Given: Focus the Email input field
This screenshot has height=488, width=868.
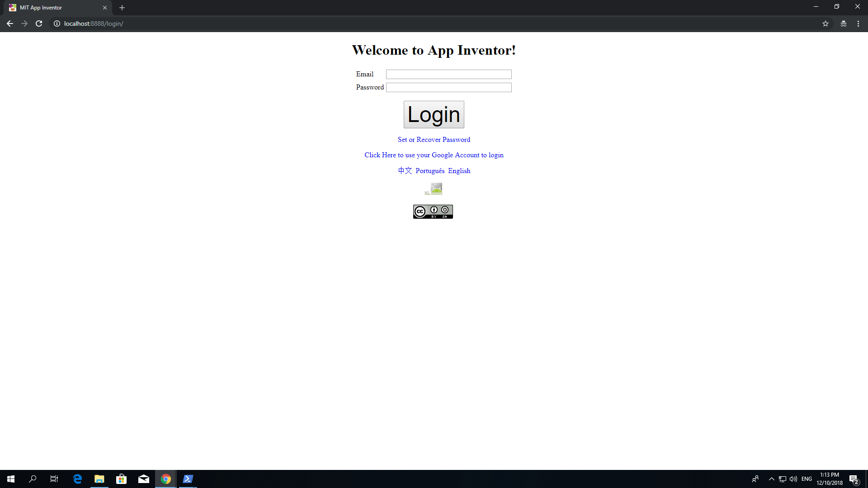Looking at the screenshot, I should pos(448,74).
